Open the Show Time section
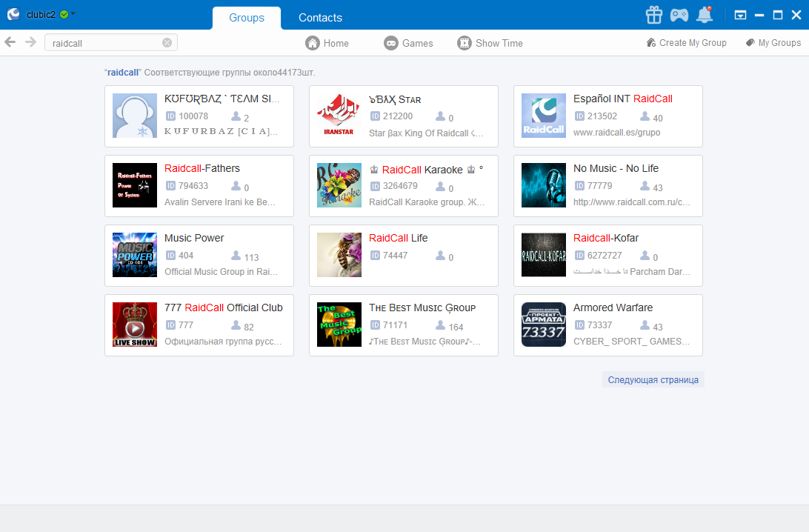The width and height of the screenshot is (809, 532). pos(490,43)
